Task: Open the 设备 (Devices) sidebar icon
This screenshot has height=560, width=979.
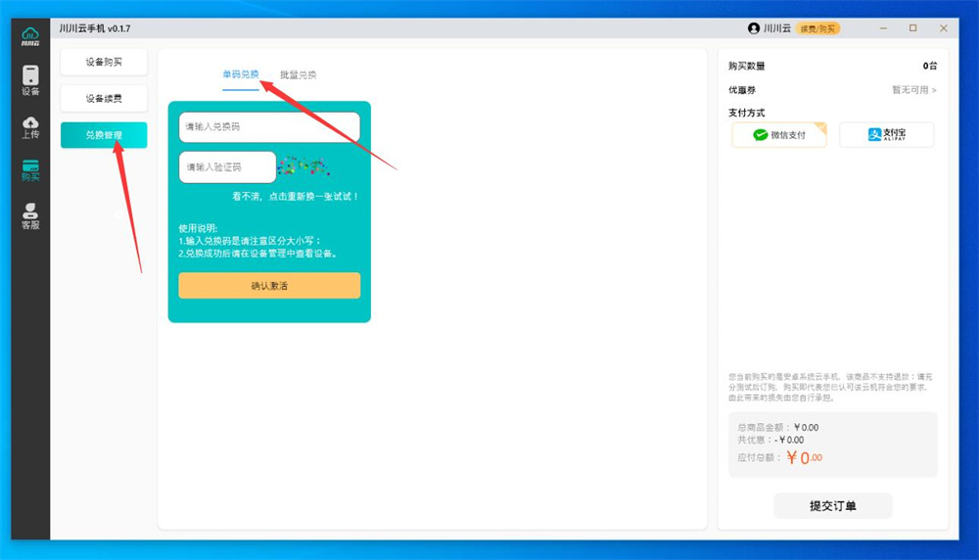Action: pos(30,80)
